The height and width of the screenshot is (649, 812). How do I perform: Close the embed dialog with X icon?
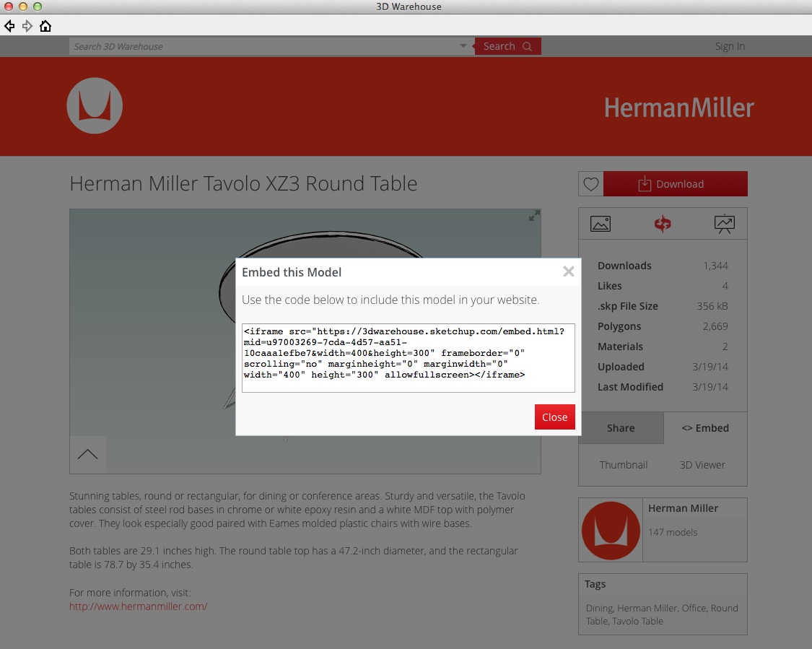[x=569, y=271]
